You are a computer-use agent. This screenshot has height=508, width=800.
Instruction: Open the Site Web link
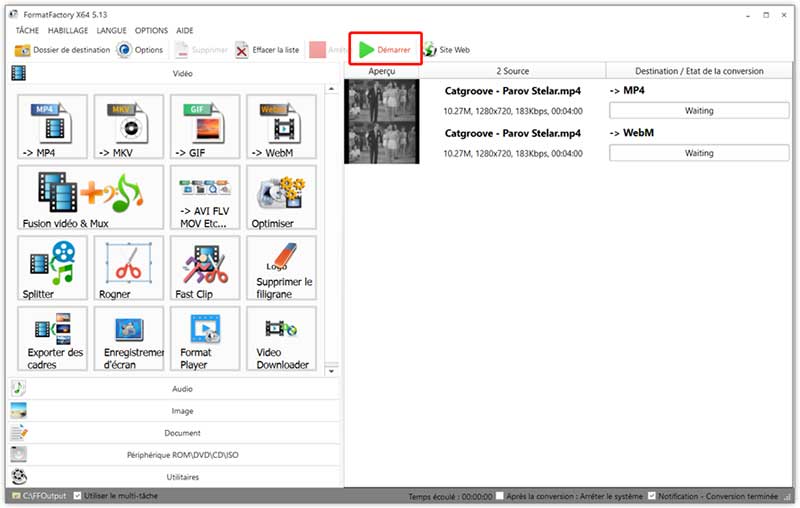447,50
